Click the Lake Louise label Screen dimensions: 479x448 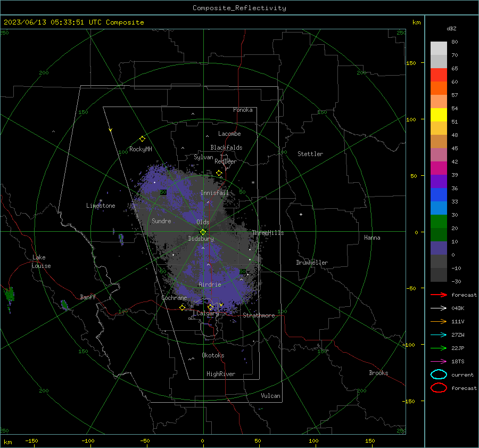[41, 262]
